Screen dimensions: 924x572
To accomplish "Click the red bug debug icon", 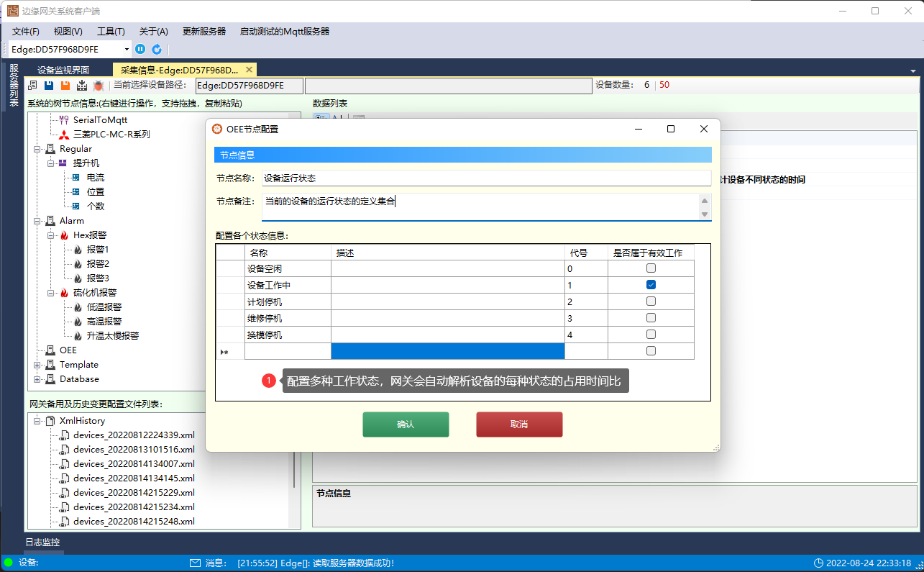I will pyautogui.click(x=99, y=85).
